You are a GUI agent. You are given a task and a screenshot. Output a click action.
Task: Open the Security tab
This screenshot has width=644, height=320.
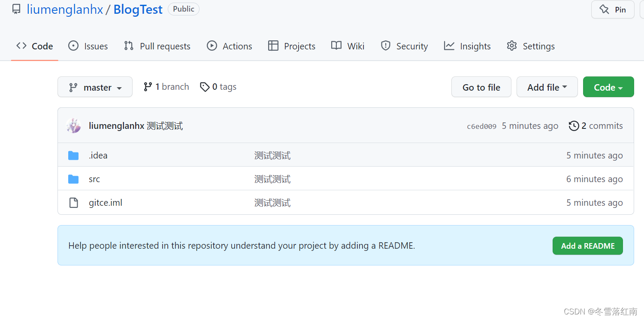point(404,46)
